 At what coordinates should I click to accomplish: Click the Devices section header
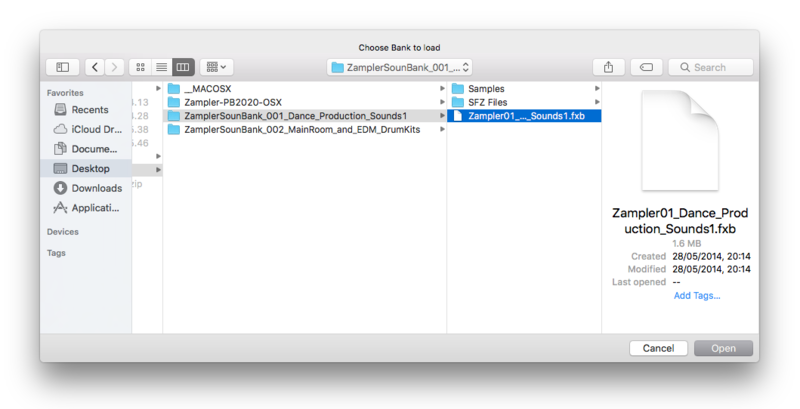(63, 232)
